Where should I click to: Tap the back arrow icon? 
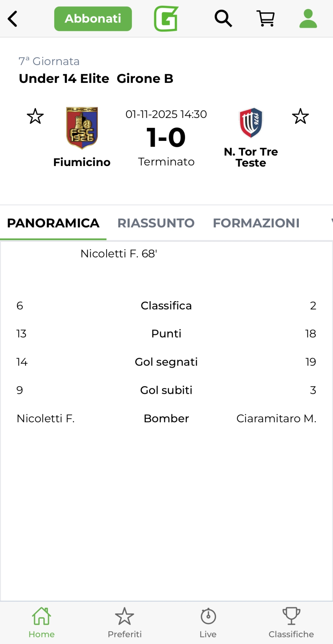tap(13, 19)
